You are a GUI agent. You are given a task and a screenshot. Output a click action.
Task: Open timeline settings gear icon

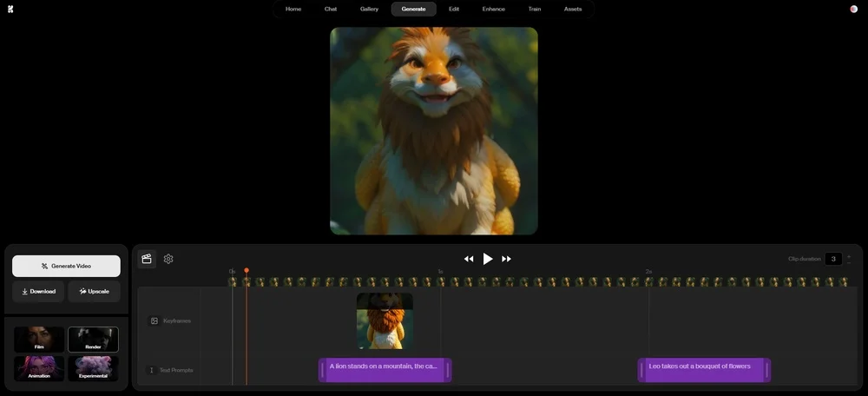pos(168,259)
